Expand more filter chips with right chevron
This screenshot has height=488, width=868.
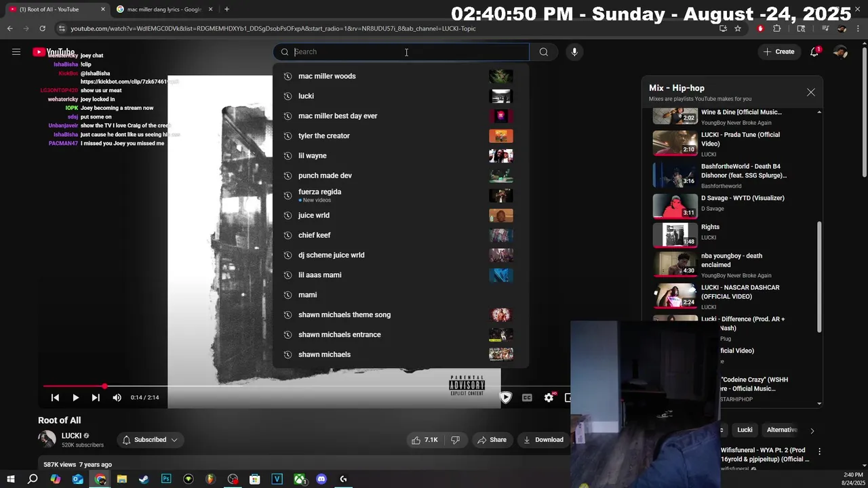812,430
